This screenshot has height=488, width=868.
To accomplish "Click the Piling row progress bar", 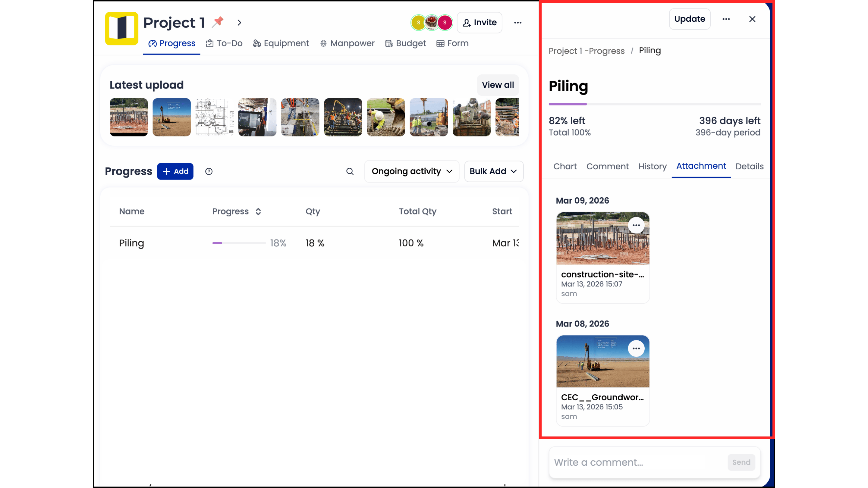I will pos(239,243).
